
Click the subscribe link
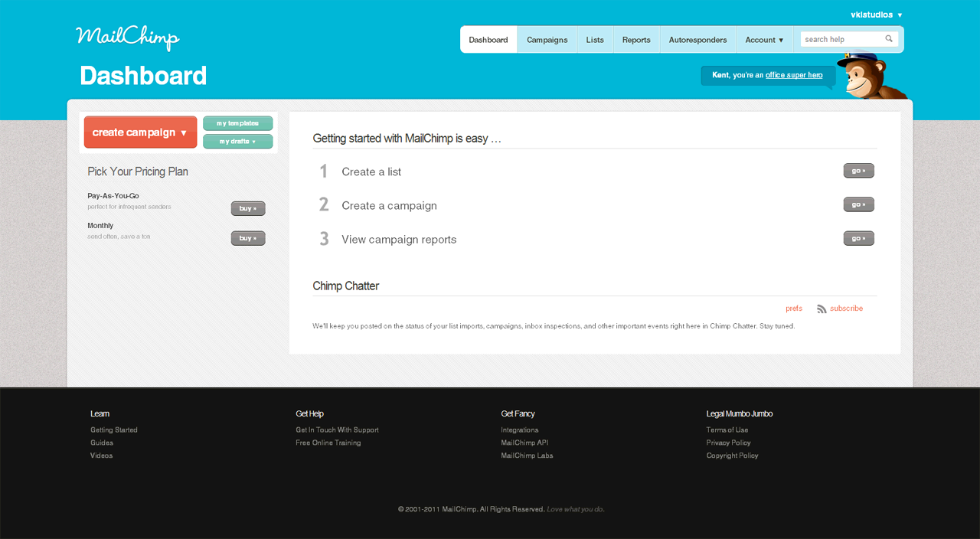pos(846,309)
